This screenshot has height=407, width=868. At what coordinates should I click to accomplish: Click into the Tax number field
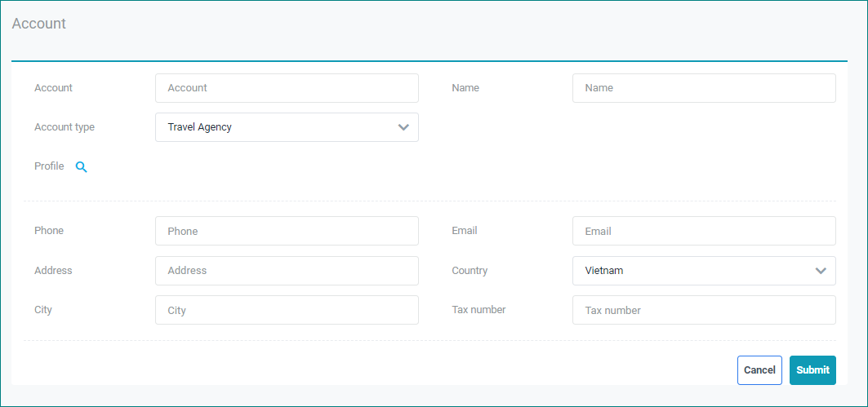[704, 310]
